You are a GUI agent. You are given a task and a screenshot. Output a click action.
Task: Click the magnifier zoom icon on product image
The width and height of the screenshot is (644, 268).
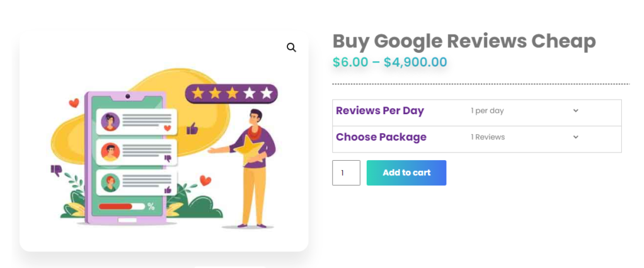pos(291,47)
